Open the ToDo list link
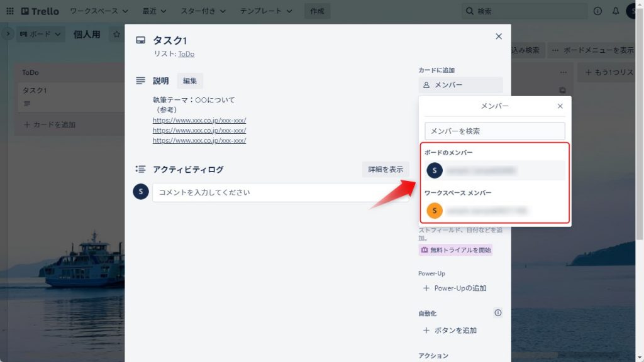 (186, 54)
